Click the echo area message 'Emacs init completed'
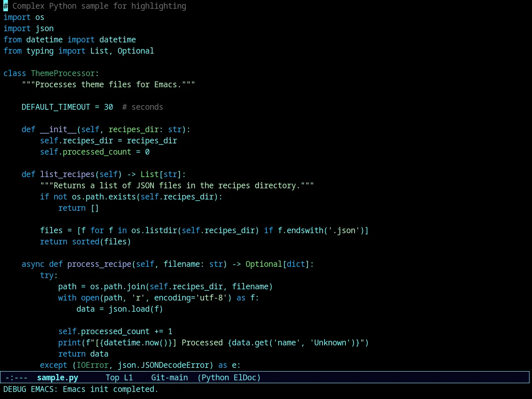The image size is (532, 399). 111,389
